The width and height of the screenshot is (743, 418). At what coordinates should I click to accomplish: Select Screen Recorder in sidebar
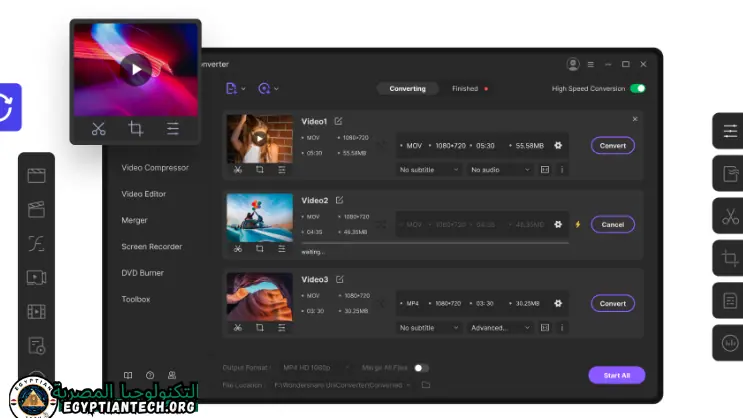click(152, 247)
